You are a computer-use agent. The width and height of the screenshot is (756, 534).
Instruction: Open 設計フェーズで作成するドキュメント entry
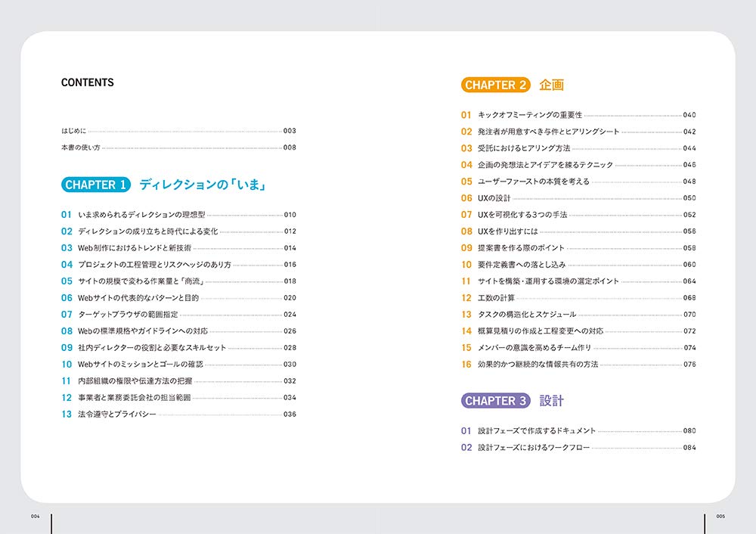[578, 431]
